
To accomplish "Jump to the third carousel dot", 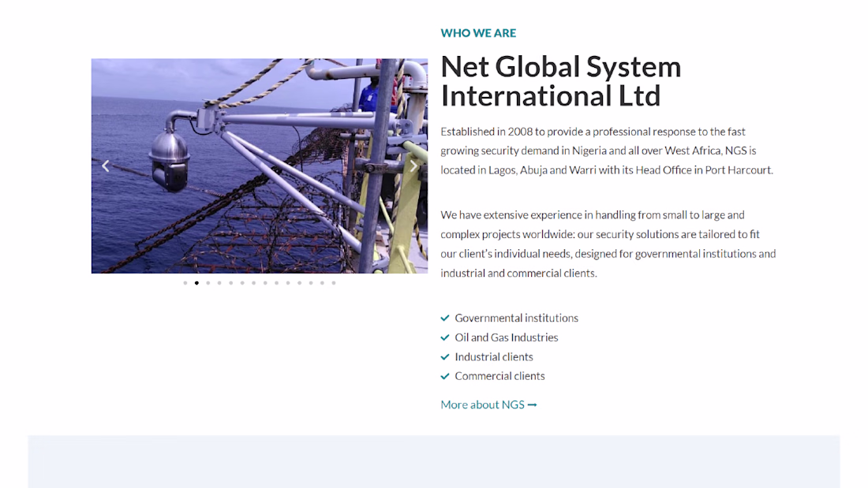I will coord(208,283).
